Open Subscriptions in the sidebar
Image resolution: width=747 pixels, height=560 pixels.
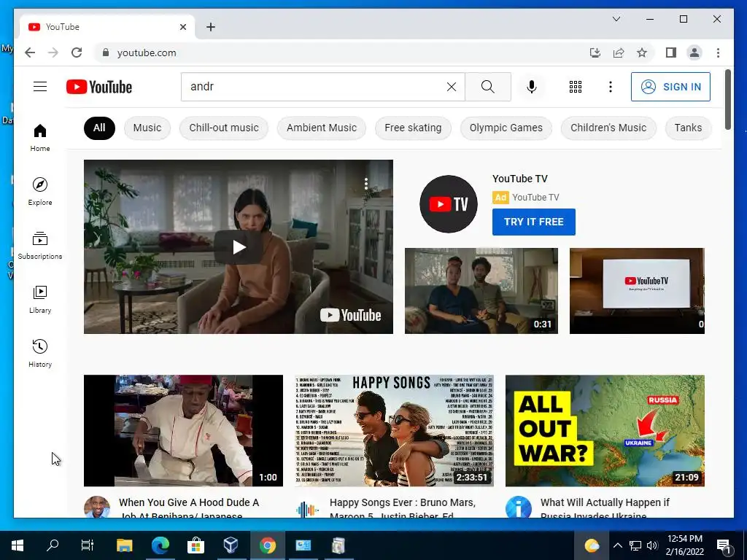40,245
